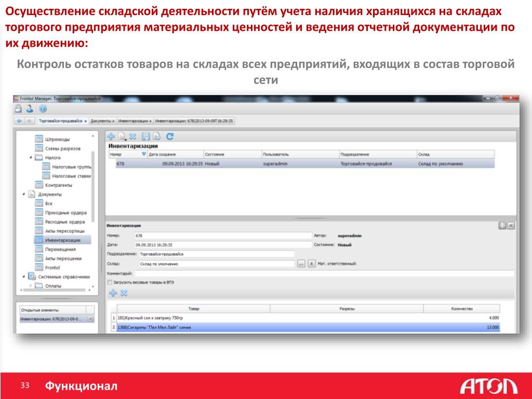
Task: Close the opened element Инвентаризации: 678
Action: pos(90,318)
